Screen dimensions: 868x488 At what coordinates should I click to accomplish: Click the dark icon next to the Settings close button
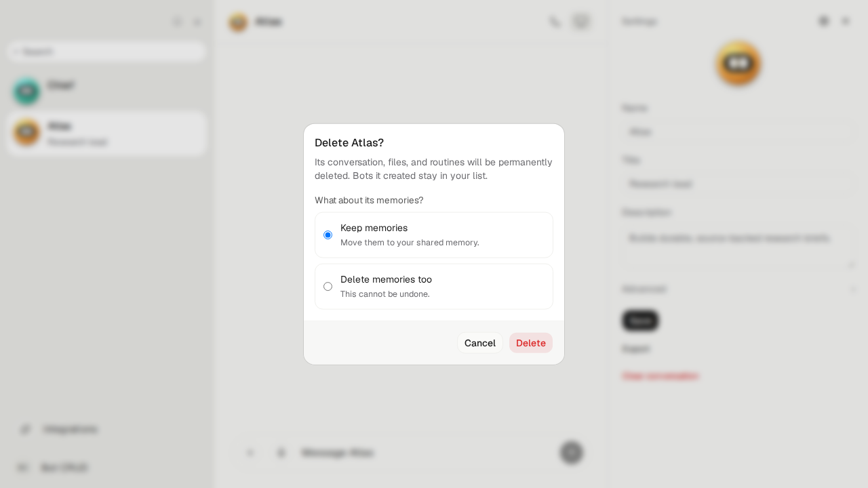coord(824,21)
